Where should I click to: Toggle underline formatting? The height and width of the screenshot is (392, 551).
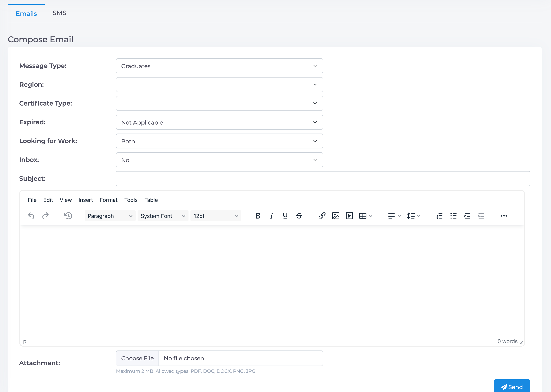pos(285,216)
